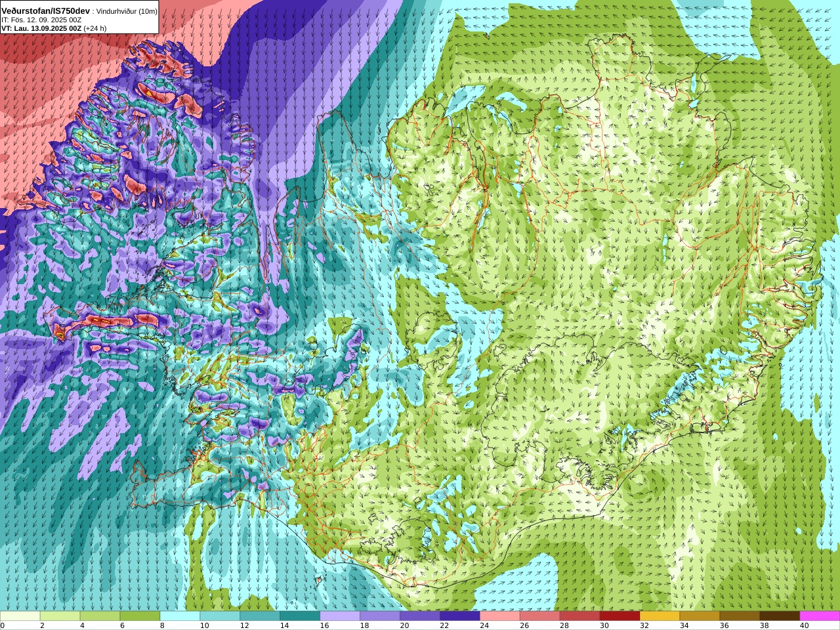This screenshot has width=840, height=630.
Task: Click the legend value '12'
Action: (244, 626)
